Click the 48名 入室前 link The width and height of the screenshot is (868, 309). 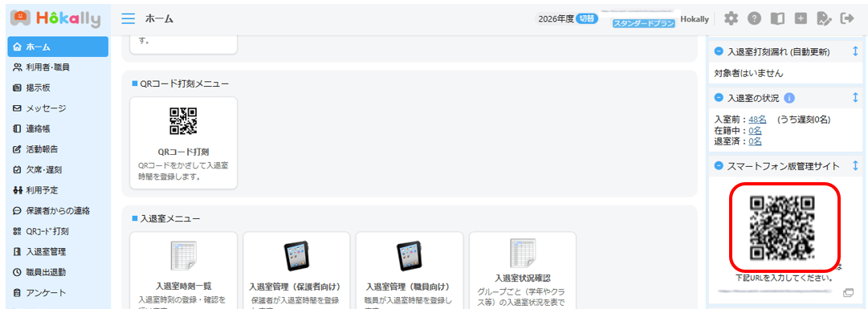click(x=757, y=120)
